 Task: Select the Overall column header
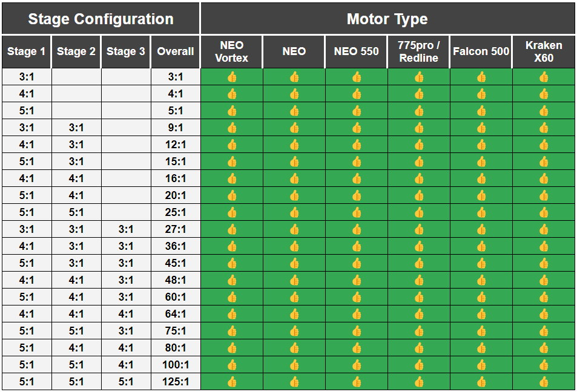pos(176,52)
